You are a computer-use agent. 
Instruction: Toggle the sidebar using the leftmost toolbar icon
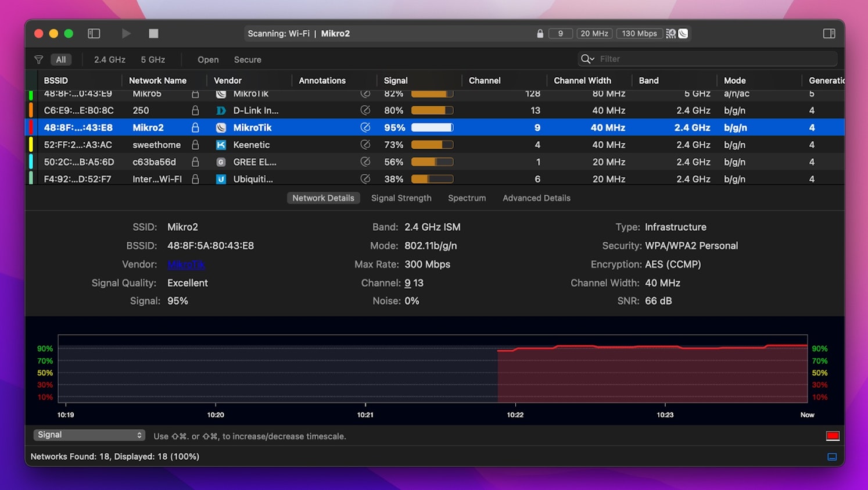tap(94, 33)
